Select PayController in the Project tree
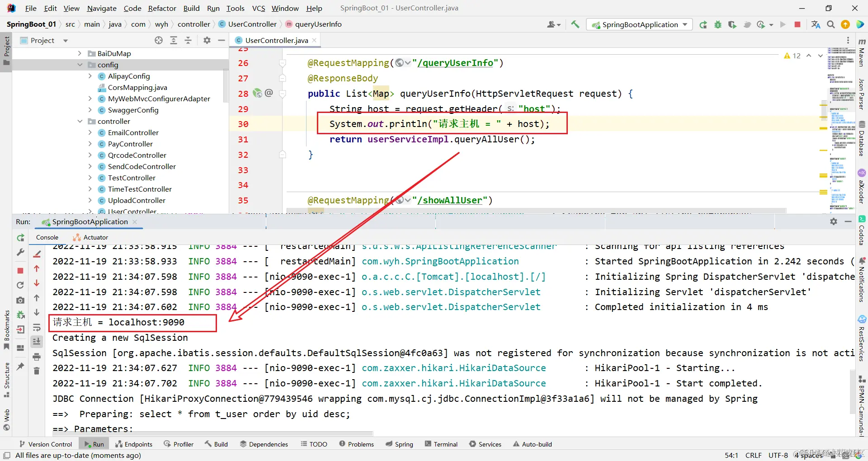 pyautogui.click(x=130, y=144)
